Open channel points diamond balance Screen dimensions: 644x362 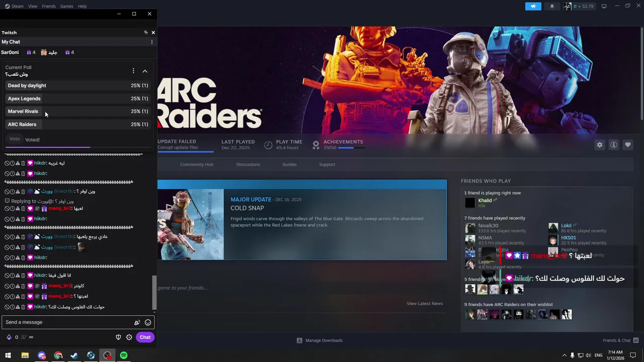9,337
